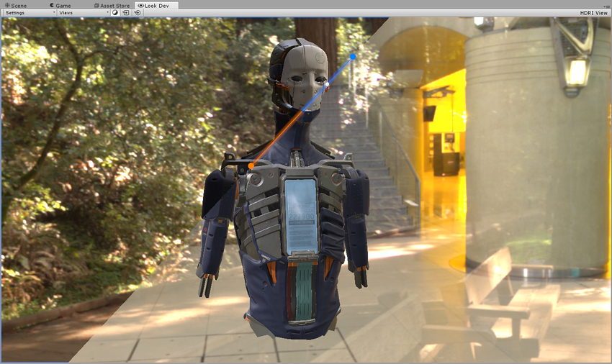The width and height of the screenshot is (612, 364).
Task: Click the circular-arrow camera reset icon
Action: pyautogui.click(x=138, y=12)
